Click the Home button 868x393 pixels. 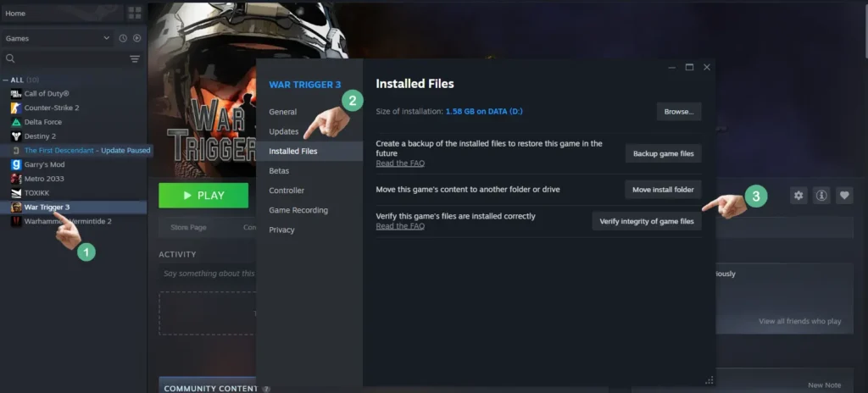point(63,14)
